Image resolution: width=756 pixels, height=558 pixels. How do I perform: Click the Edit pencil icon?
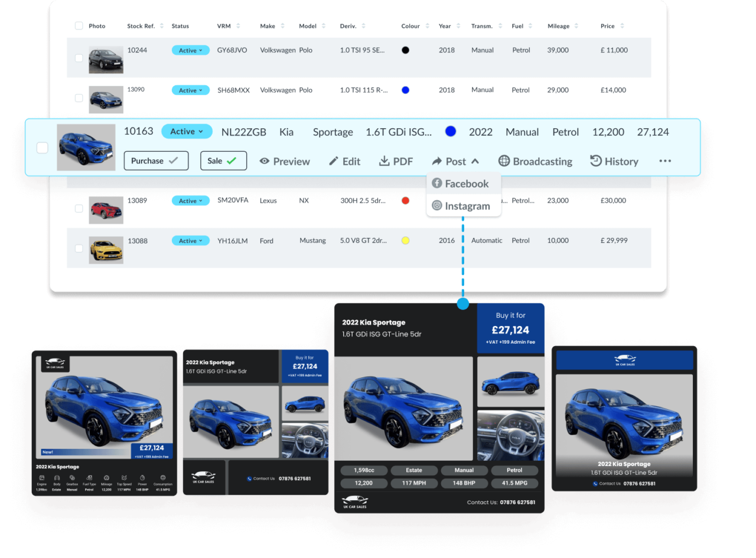click(334, 161)
